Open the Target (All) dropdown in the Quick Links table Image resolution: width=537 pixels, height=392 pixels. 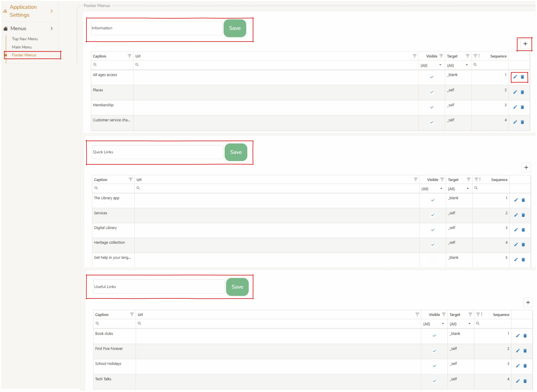click(458, 189)
